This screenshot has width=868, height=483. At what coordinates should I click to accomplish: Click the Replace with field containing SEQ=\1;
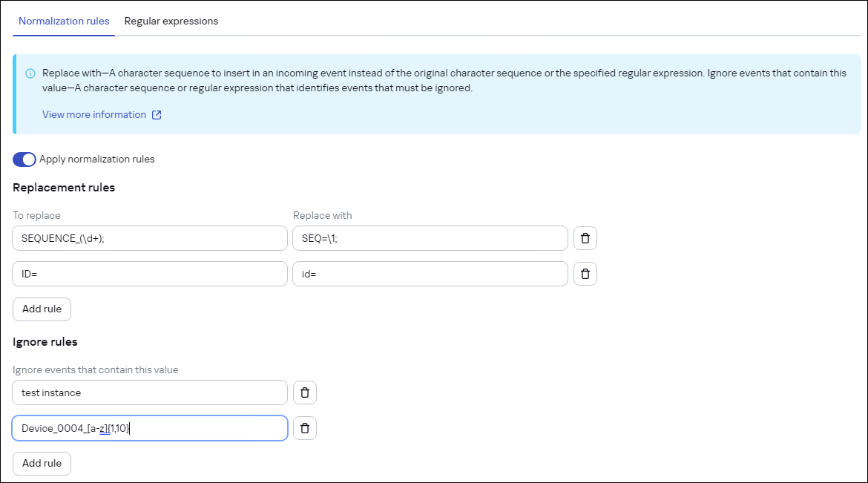coord(430,237)
